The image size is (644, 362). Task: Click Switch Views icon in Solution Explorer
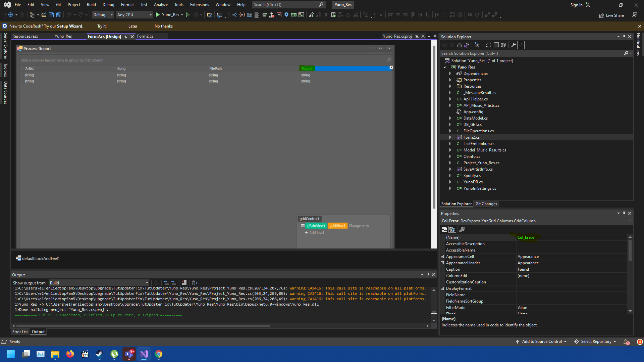[x=467, y=45]
